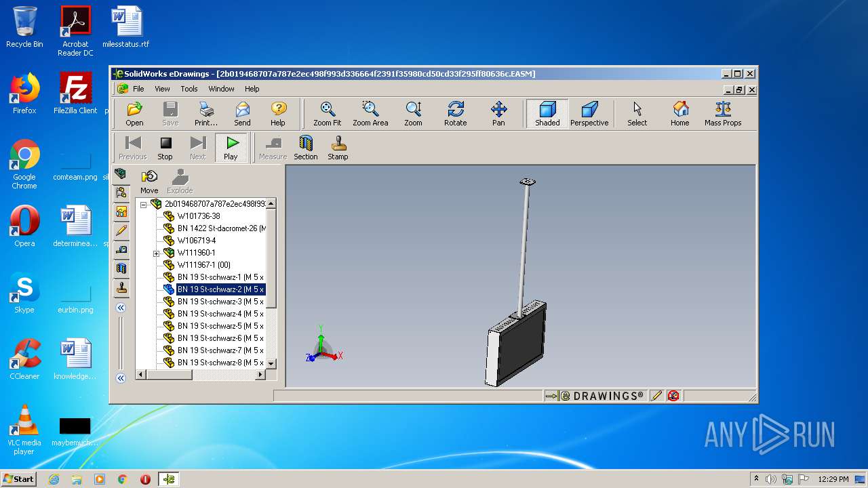868x488 pixels.
Task: Click the volume icon in system tray
Action: [771, 479]
